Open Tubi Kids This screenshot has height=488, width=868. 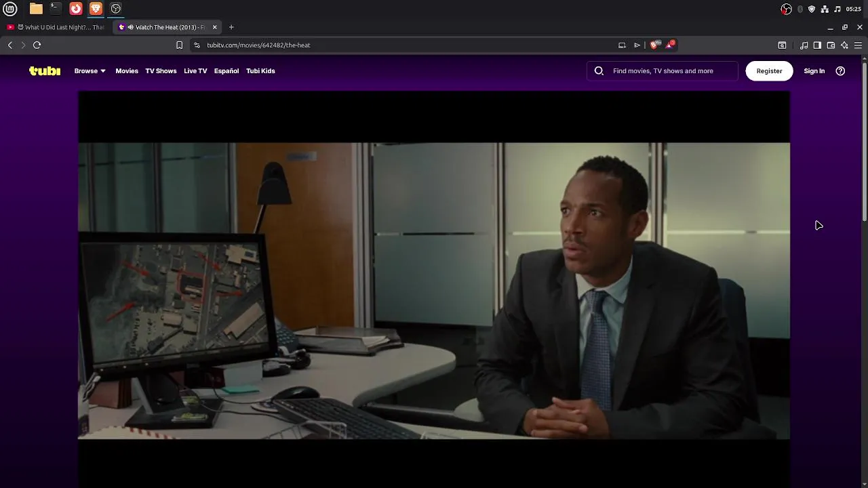click(x=260, y=70)
